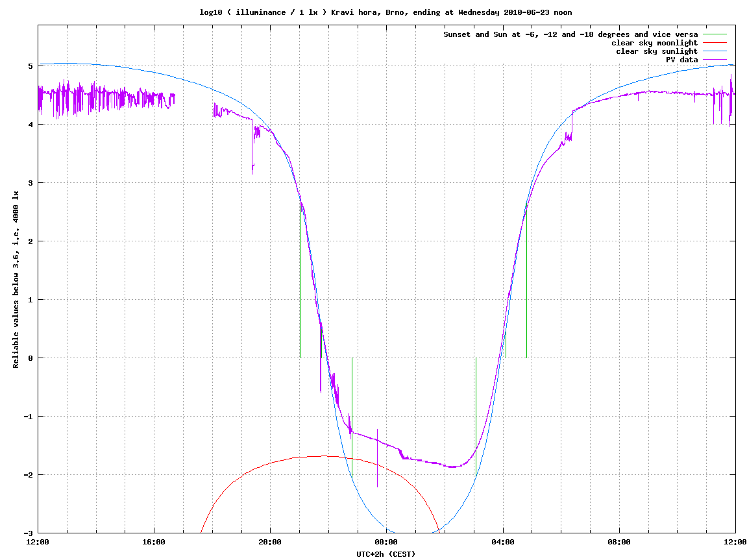Click the green sunrise marker line near 04:50

point(526,281)
